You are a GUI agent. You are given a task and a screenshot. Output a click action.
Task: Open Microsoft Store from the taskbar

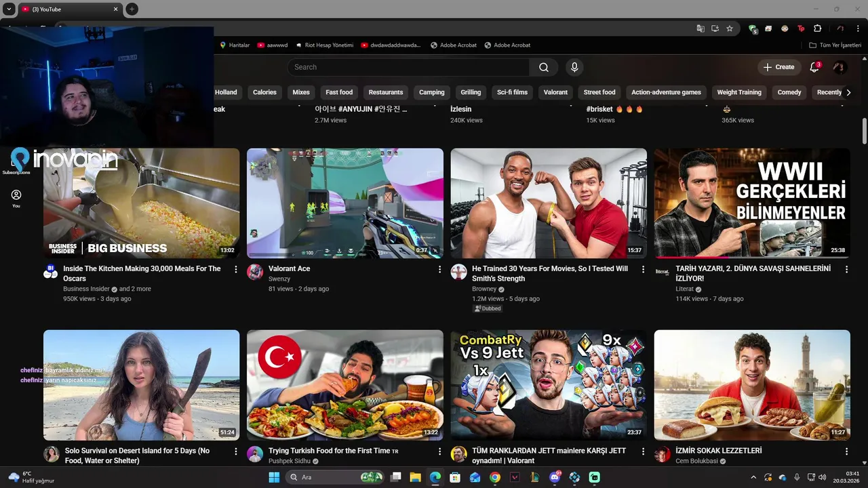(x=455, y=477)
